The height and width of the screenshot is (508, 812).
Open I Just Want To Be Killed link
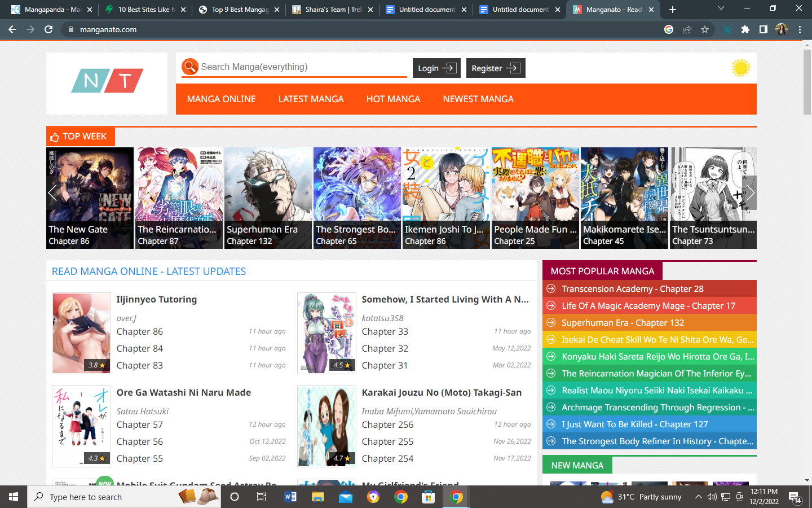(635, 424)
